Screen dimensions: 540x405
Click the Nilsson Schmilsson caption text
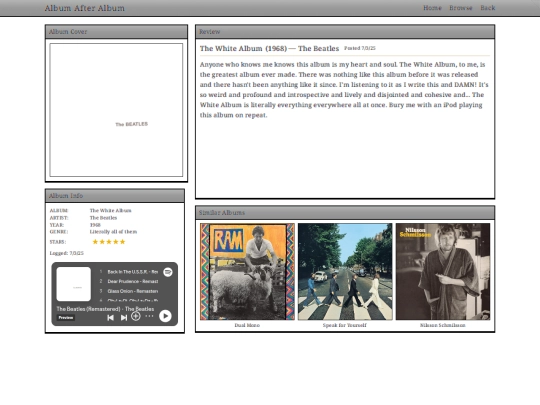coord(443,325)
